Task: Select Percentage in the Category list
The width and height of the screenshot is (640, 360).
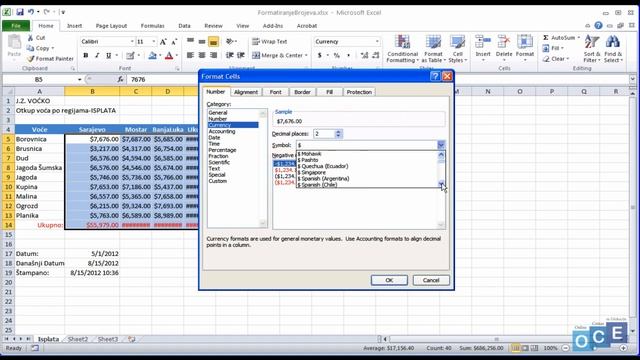Action: point(222,150)
